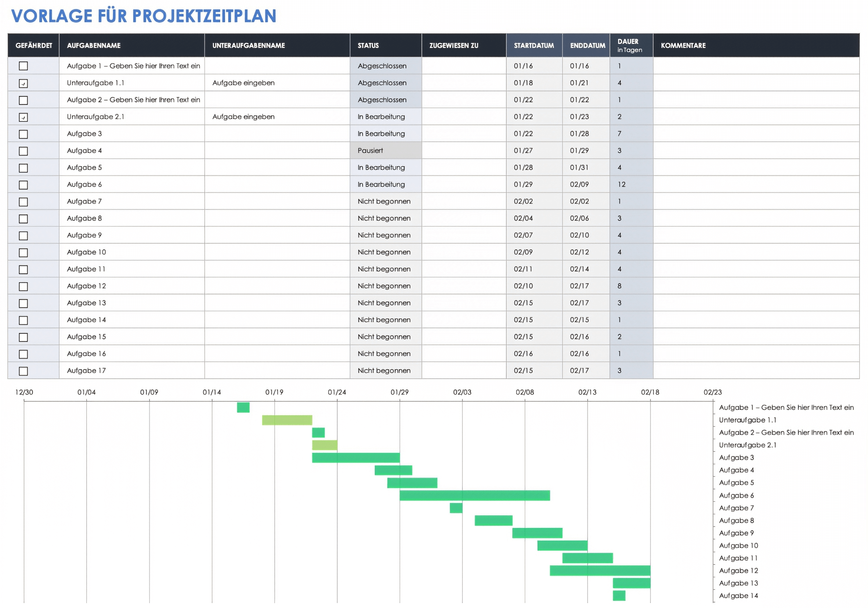Viewport: 868px width, 608px height.
Task: Tick the checkbox for Aufgabe 6
Action: tap(24, 185)
